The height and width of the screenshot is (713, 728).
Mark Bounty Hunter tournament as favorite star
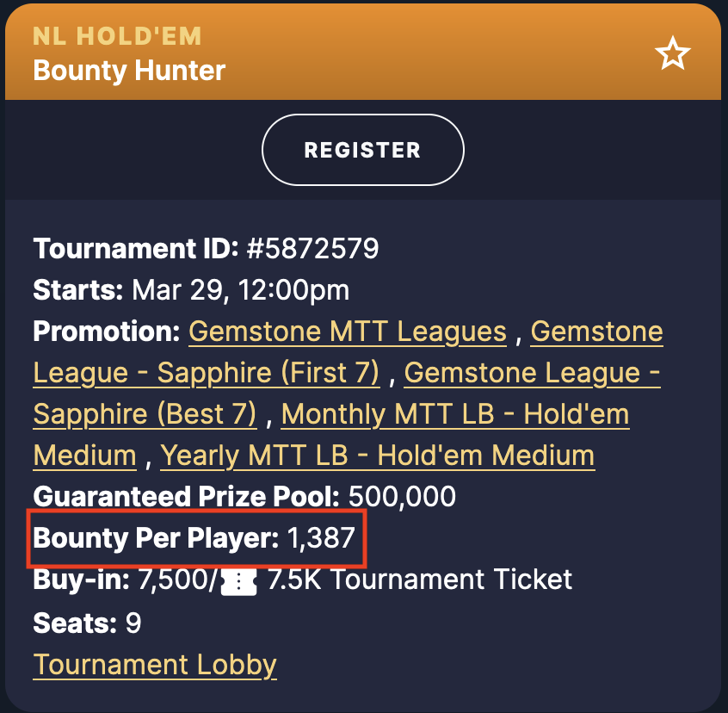pos(672,53)
